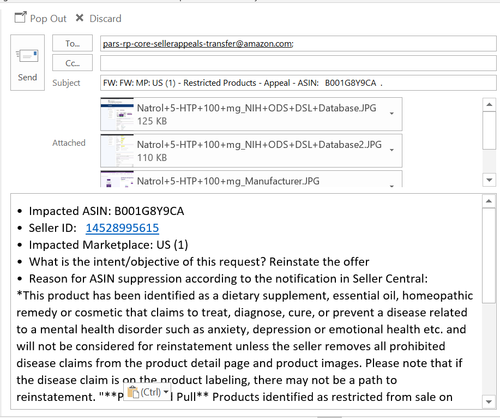
Task: Click attachment list scroll up arrow
Action: [489, 105]
